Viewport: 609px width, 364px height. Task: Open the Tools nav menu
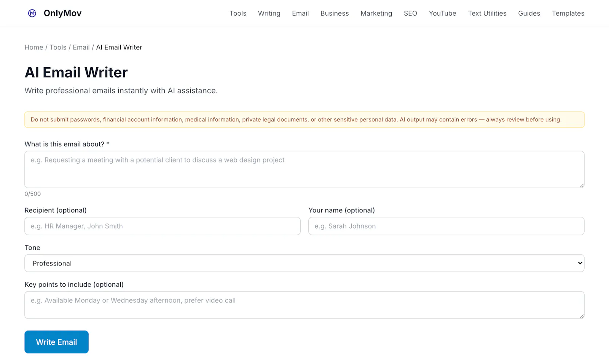[x=238, y=13]
